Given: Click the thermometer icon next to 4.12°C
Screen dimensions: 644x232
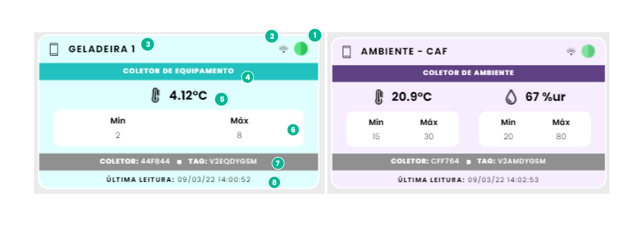Looking at the screenshot, I should pos(155,96).
